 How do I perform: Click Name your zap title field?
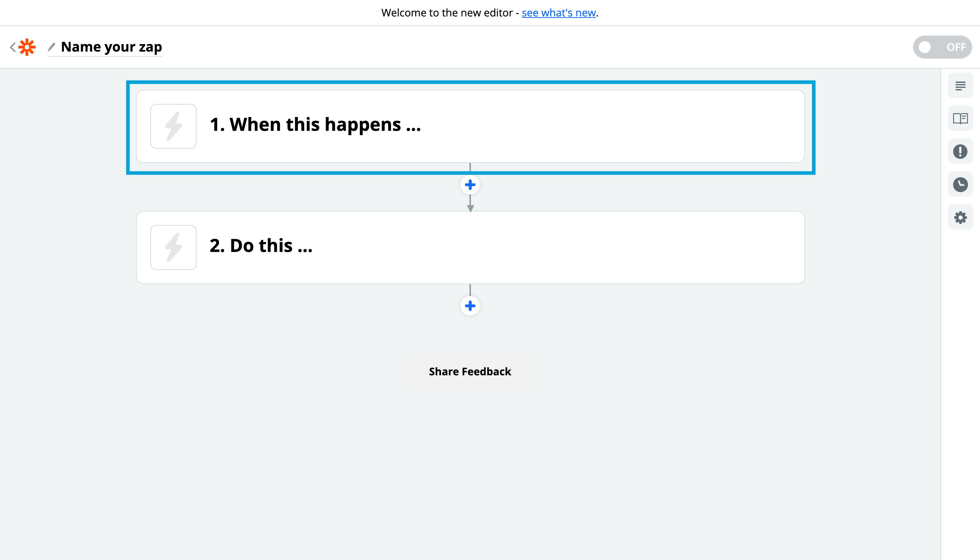click(x=111, y=47)
